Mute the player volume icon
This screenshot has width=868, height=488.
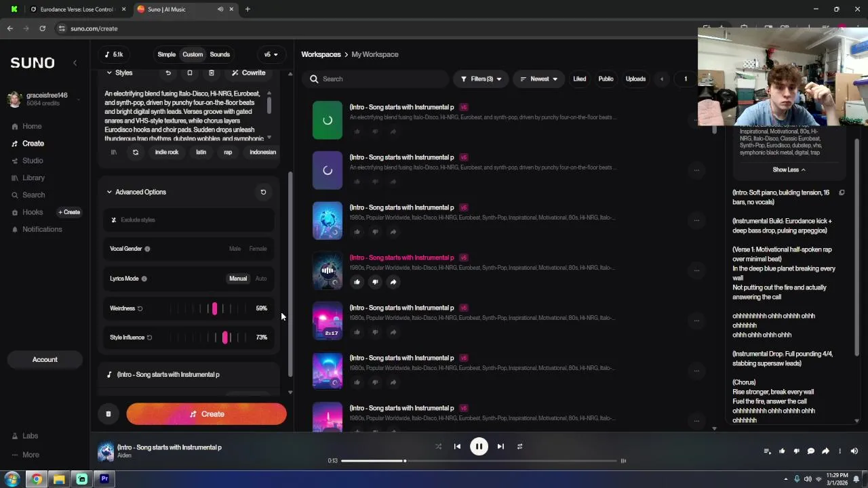[854, 451]
